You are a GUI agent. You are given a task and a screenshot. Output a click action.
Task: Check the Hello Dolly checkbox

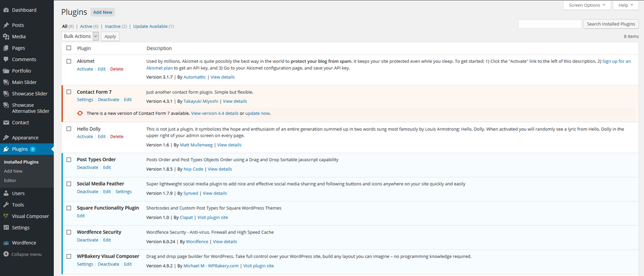click(69, 129)
